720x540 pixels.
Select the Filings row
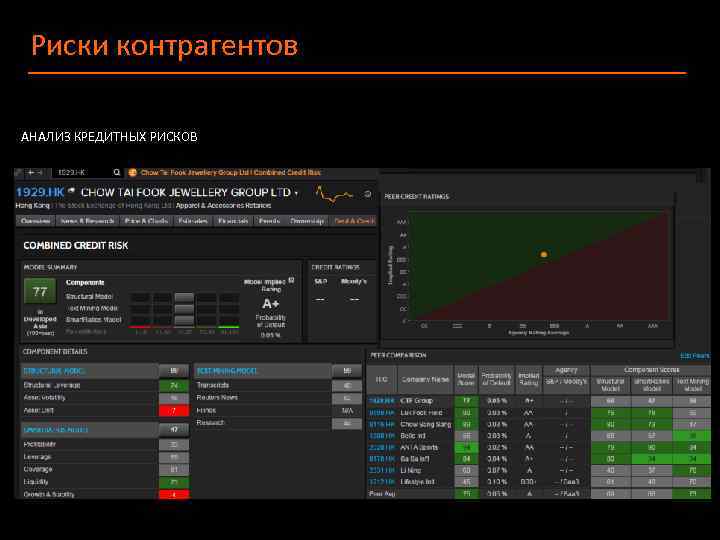(x=278, y=410)
